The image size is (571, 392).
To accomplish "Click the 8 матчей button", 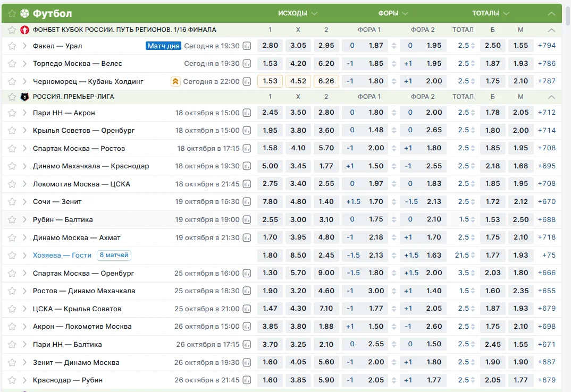I will pyautogui.click(x=114, y=255).
